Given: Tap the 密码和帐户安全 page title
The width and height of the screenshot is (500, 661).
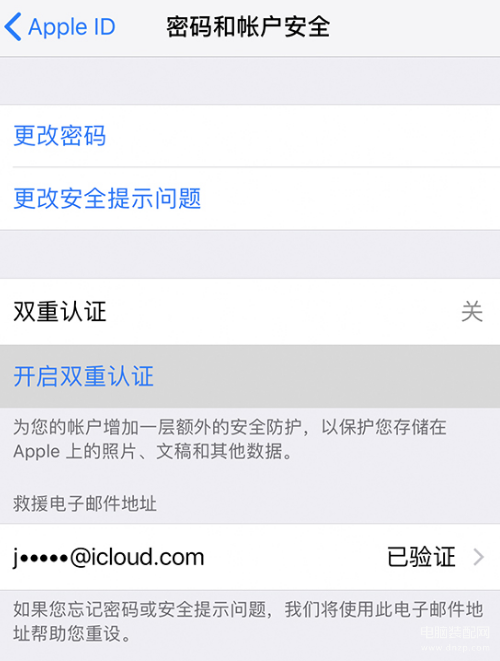Looking at the screenshot, I should pyautogui.click(x=248, y=27).
